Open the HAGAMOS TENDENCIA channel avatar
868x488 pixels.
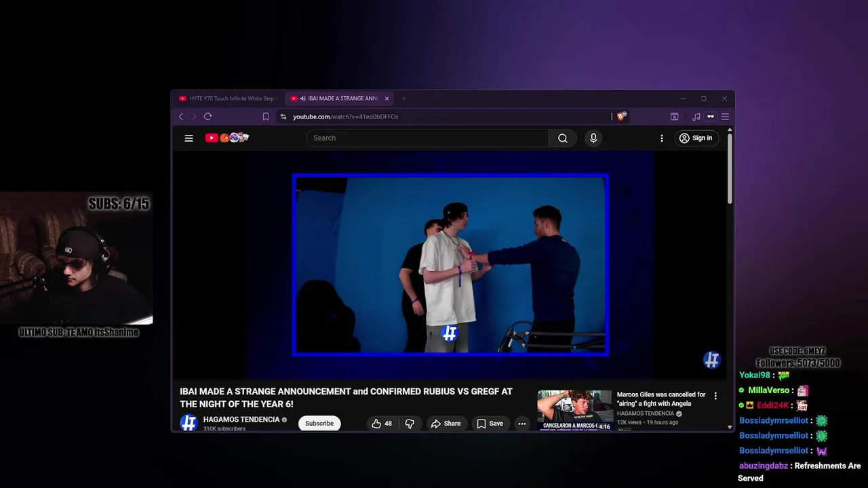[189, 423]
